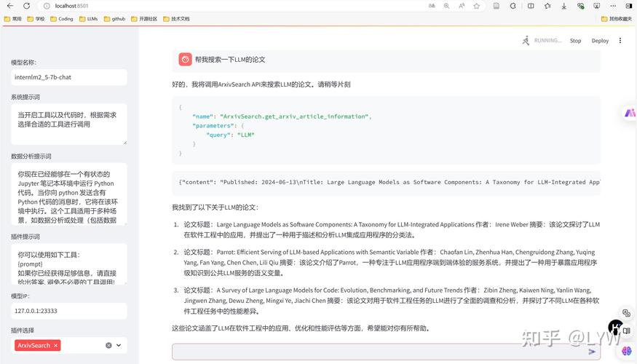This screenshot has width=637, height=364.
Task: Open the favorites list icon
Action: (547, 6)
